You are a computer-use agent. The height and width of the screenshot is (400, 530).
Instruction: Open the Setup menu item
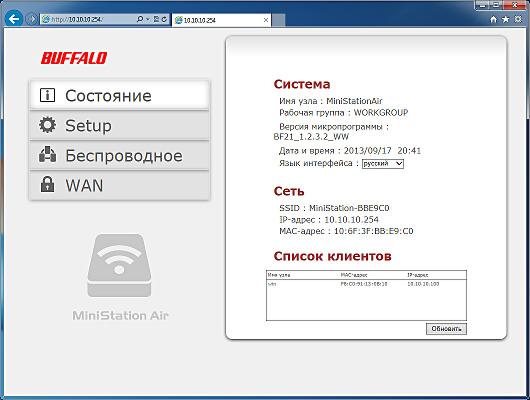(x=120, y=125)
